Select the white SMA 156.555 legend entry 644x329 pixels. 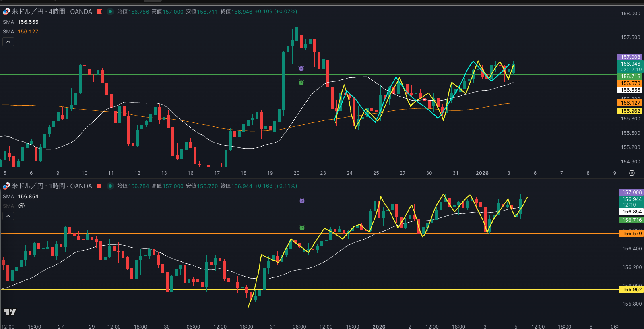[21, 22]
